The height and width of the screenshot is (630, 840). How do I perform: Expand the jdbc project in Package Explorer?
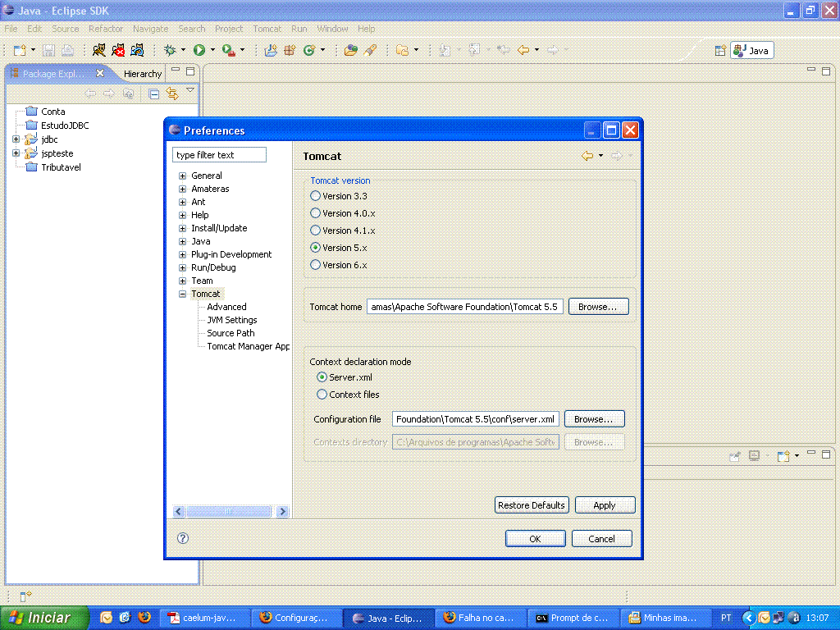pos(16,139)
